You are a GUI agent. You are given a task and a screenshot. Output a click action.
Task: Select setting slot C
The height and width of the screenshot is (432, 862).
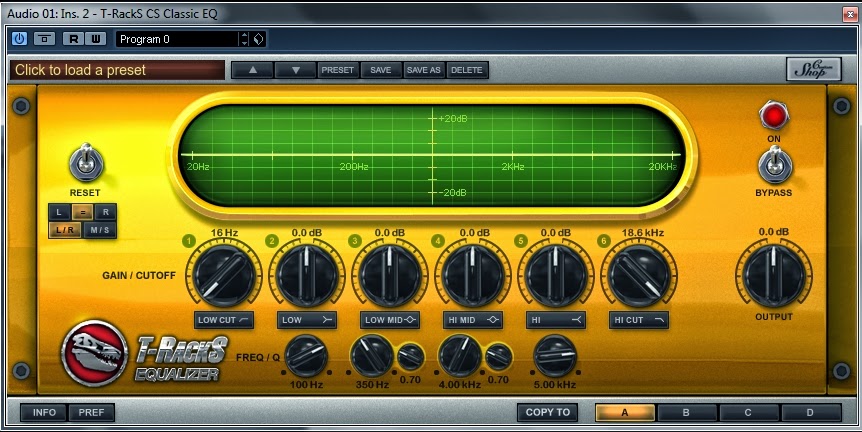(x=748, y=412)
